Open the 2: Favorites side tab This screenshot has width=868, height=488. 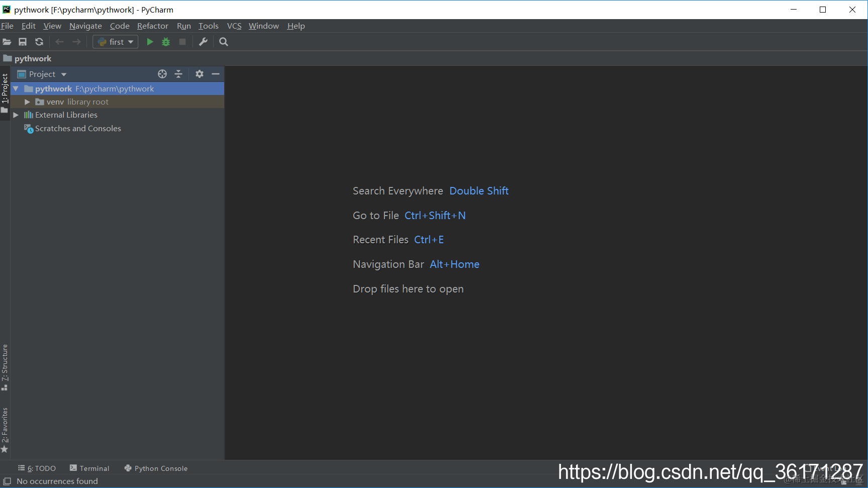click(5, 430)
